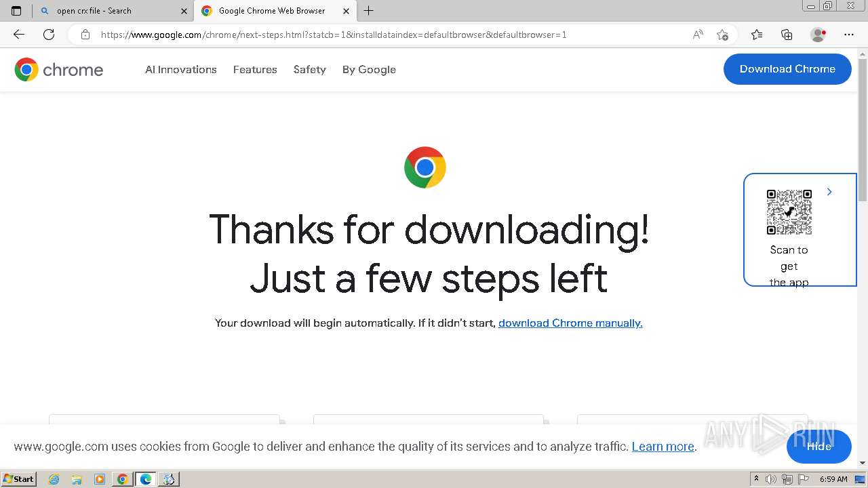This screenshot has height=488, width=868.
Task: Open the network tray icon
Action: [x=787, y=479]
